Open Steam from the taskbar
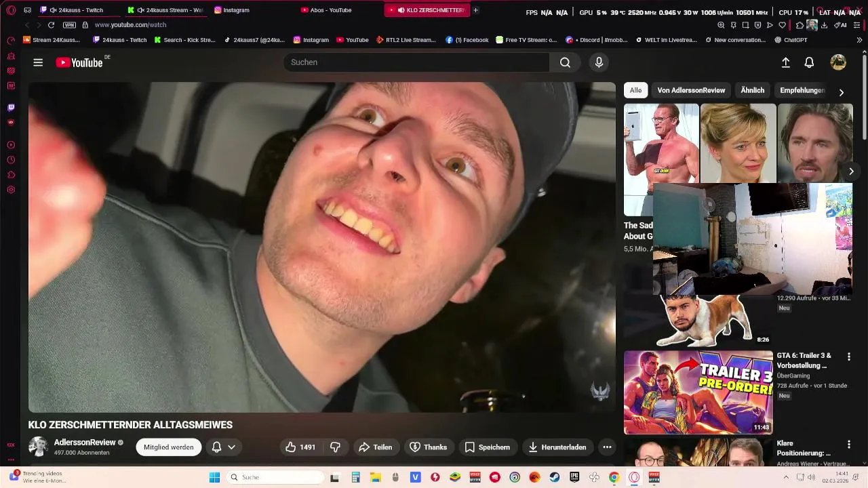Image resolution: width=868 pixels, height=488 pixels. coord(555,477)
